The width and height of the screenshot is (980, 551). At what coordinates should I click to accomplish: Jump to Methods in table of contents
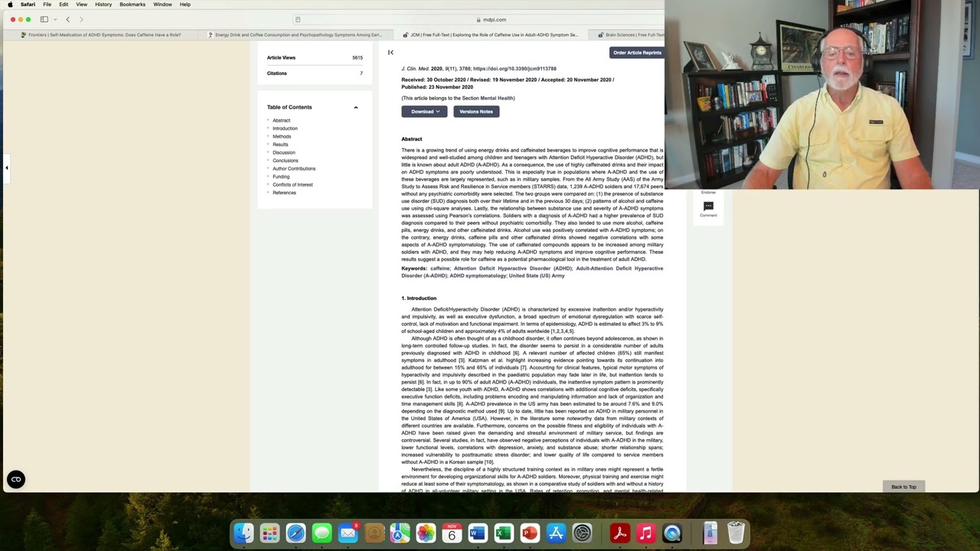[x=282, y=136]
